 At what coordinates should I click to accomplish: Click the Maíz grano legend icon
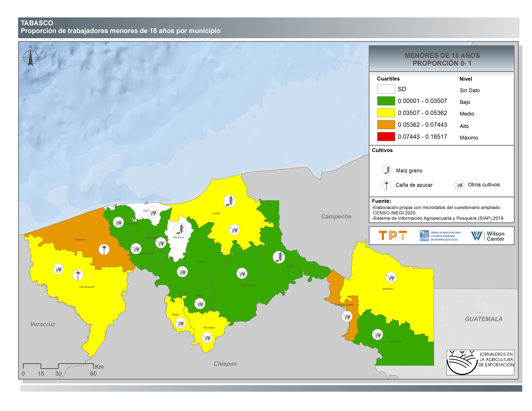click(x=387, y=170)
